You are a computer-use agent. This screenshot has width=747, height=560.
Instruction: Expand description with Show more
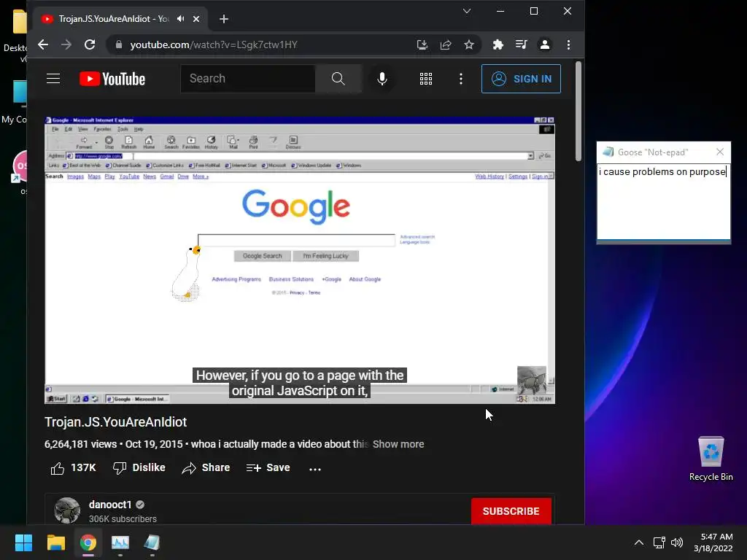pos(398,444)
